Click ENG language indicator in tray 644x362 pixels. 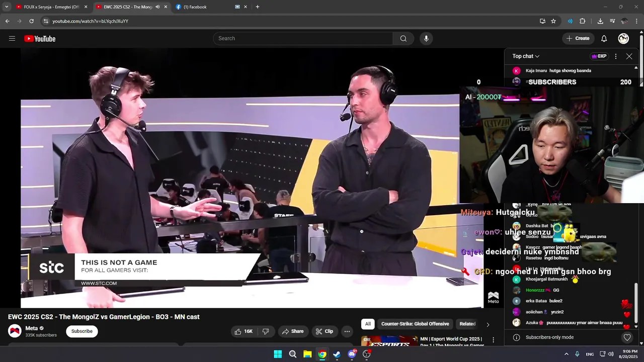[590, 354]
